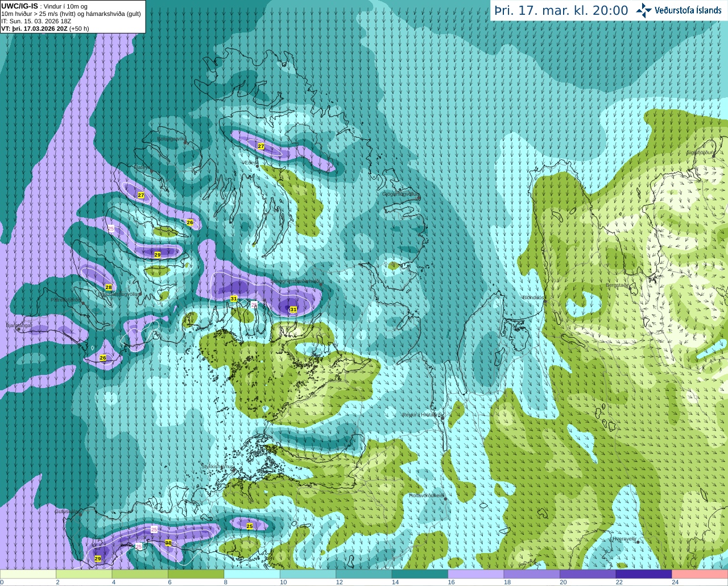Click the Bolungarvík station label
Viewport: 728px width, 586px height.
point(171,138)
